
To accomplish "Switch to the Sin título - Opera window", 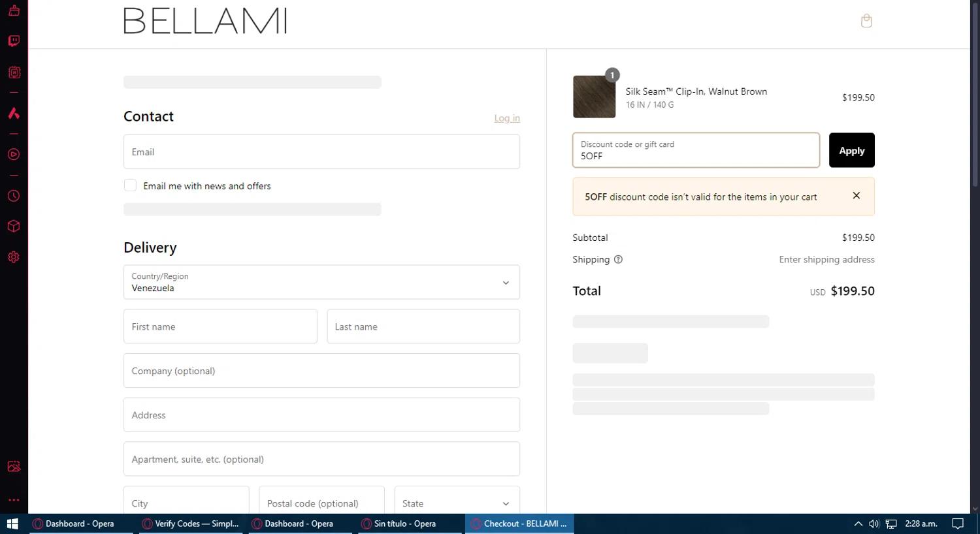I will (x=409, y=524).
